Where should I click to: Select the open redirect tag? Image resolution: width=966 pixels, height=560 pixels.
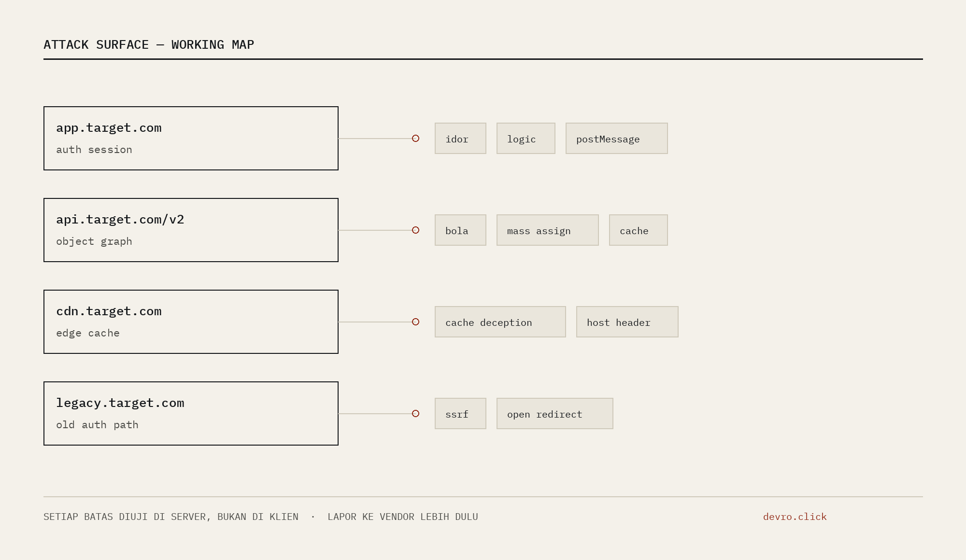(555, 414)
